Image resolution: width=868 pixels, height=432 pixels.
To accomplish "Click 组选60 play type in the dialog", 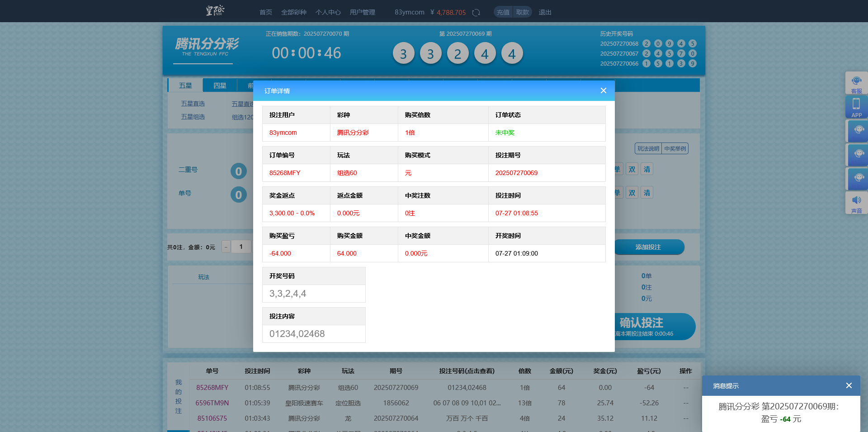I will click(347, 173).
